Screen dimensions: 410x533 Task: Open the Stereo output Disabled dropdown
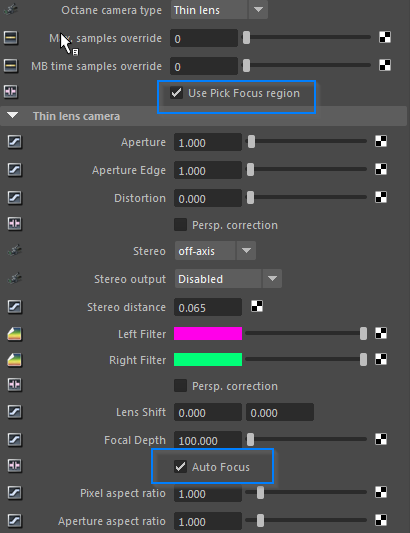pos(228,279)
